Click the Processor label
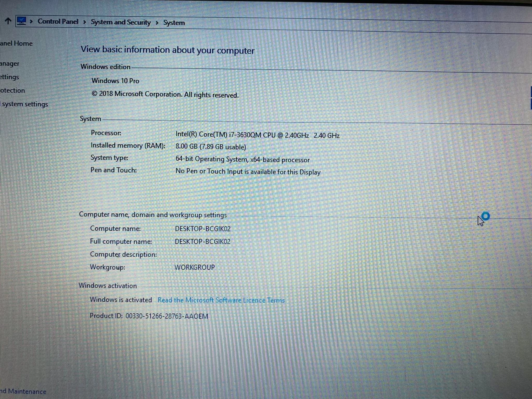Screen dimensions: 532x399 pos(106,133)
